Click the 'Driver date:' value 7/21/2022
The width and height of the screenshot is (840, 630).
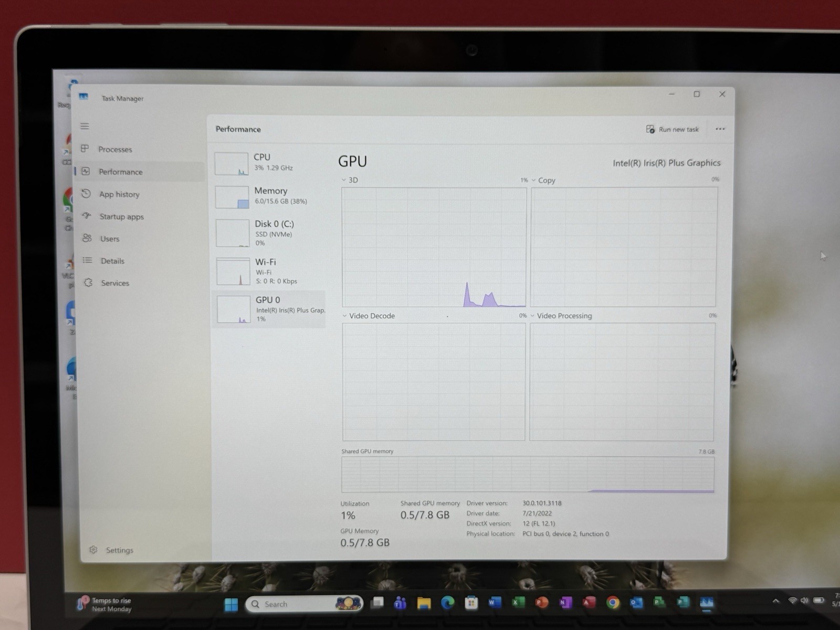tap(537, 513)
